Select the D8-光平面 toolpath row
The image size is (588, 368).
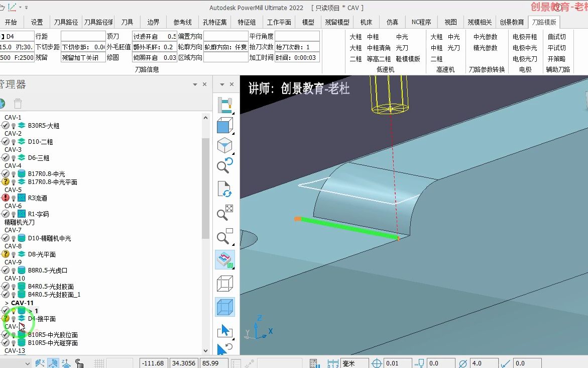(42, 254)
